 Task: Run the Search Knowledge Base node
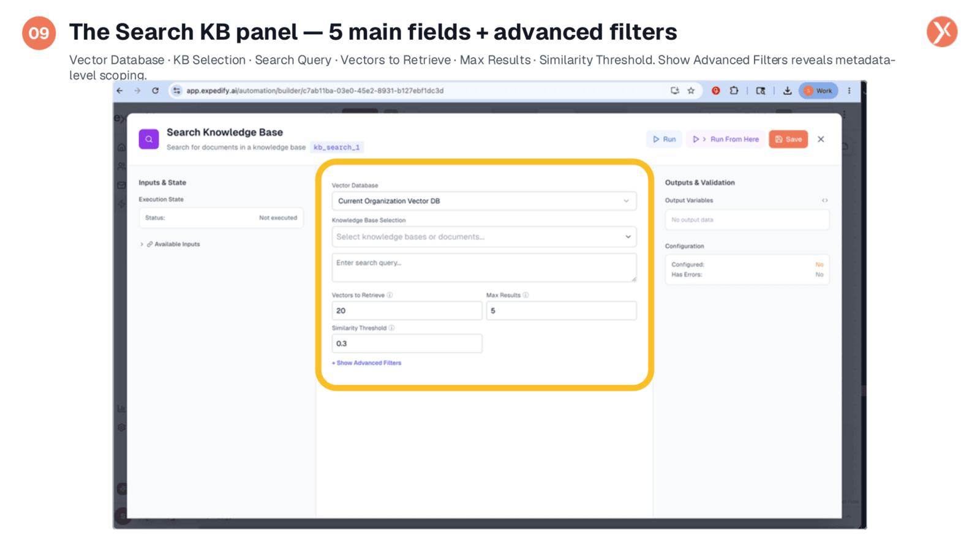click(664, 139)
